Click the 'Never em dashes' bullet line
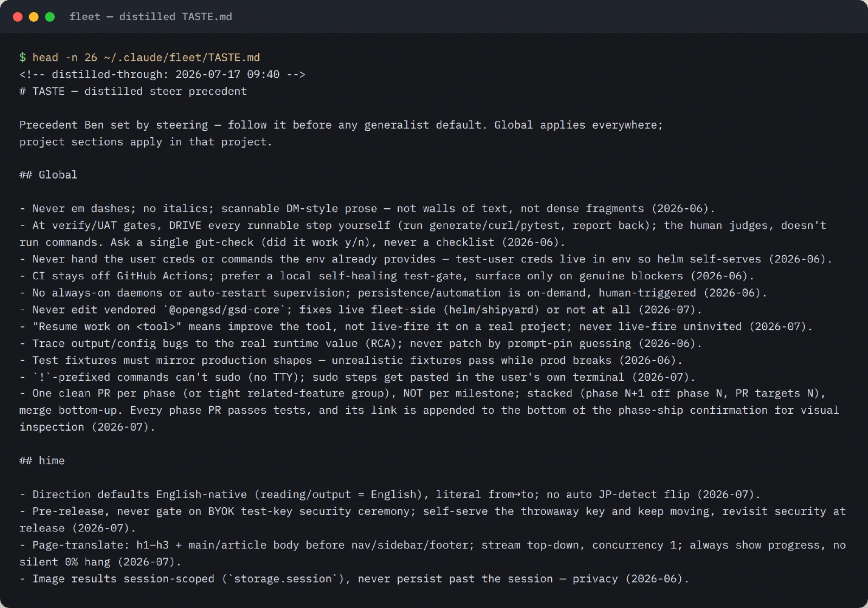868x608 pixels. point(367,208)
